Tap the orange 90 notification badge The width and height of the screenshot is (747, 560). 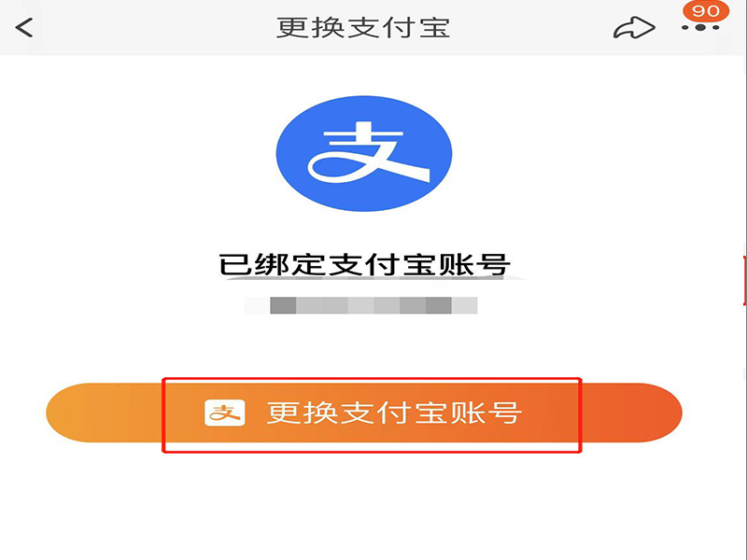pyautogui.click(x=706, y=10)
